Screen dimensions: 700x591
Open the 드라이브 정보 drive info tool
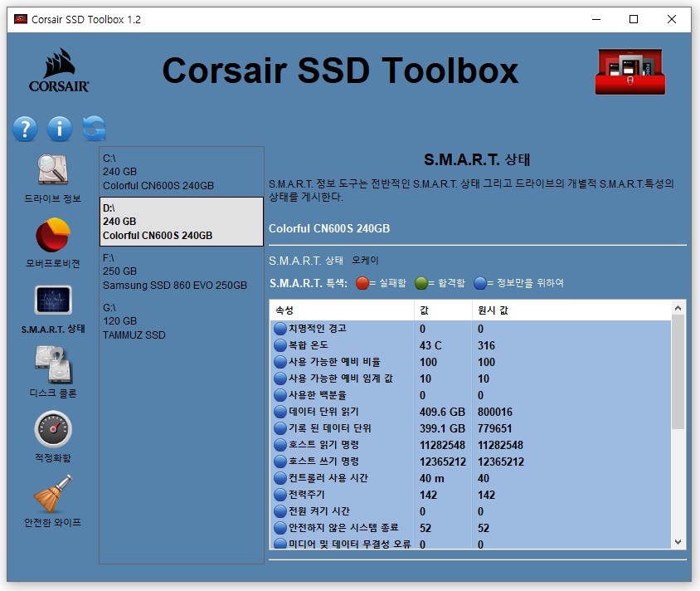click(53, 178)
